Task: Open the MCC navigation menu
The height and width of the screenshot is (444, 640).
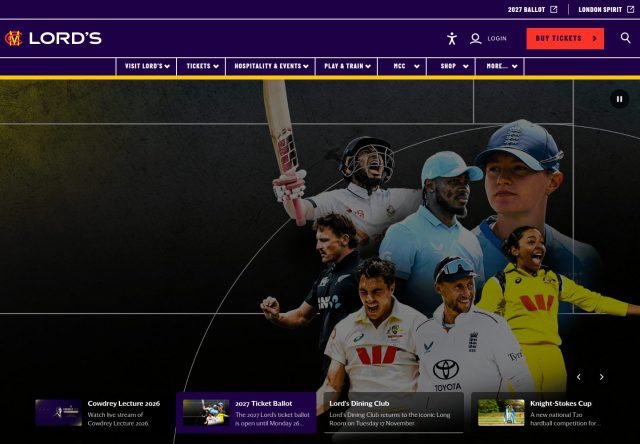Action: tap(402, 66)
